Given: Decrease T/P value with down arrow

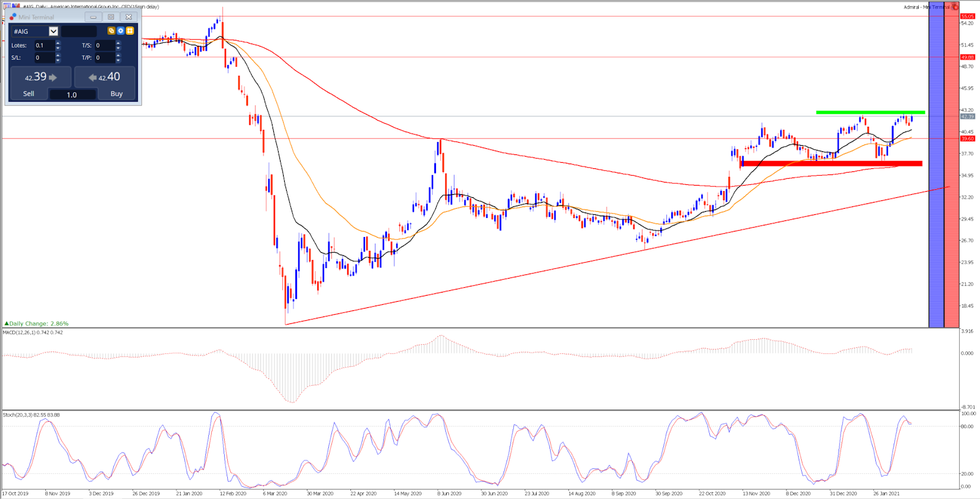Looking at the screenshot, I should coord(118,60).
